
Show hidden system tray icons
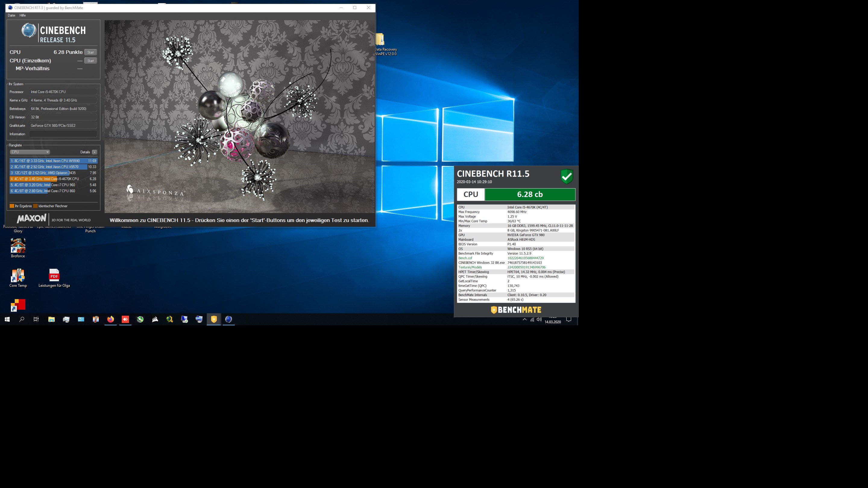(x=524, y=320)
